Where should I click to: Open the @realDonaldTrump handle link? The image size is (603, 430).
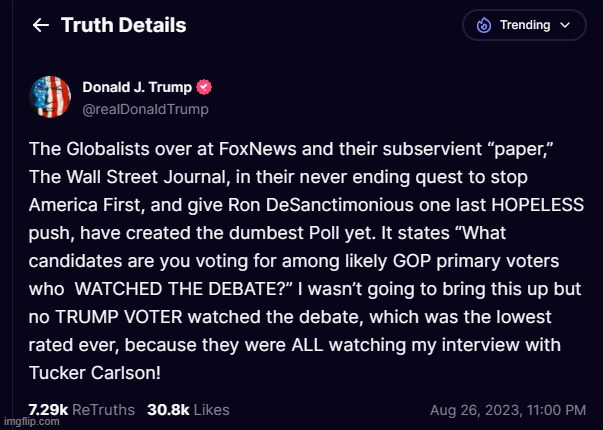(159, 108)
